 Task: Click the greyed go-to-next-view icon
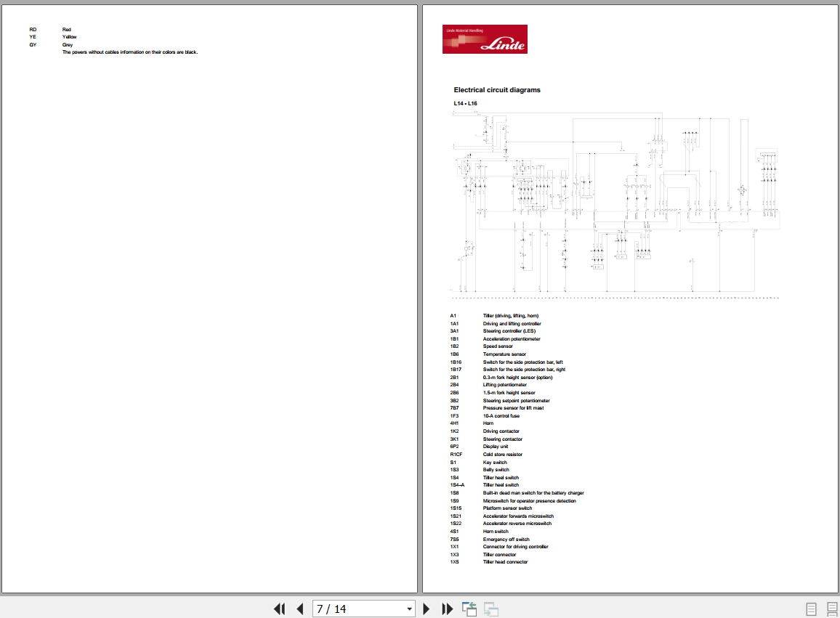490,609
